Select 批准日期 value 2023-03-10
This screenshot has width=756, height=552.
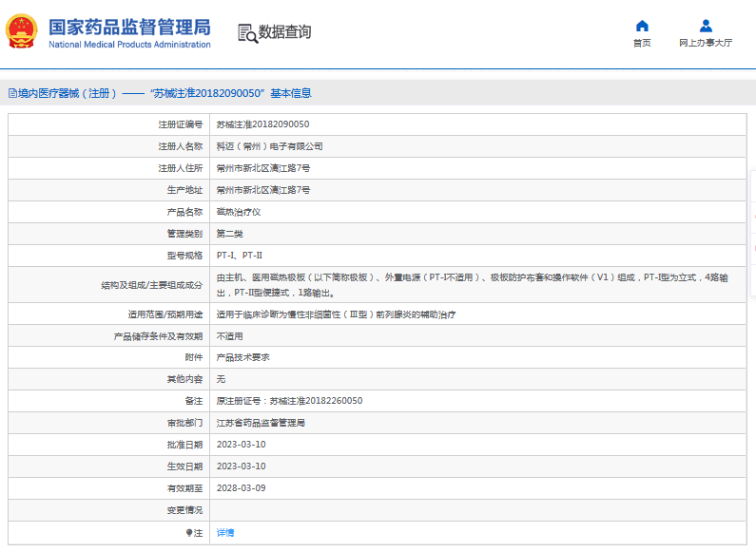(242, 445)
